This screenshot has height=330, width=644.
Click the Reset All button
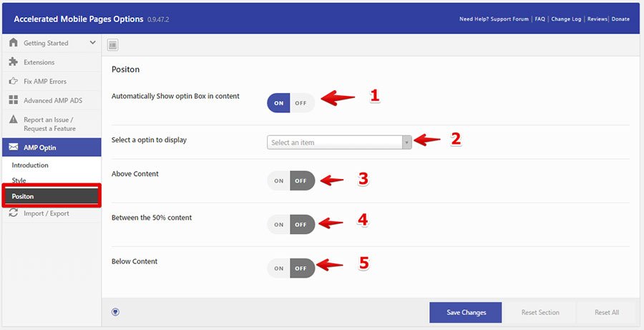click(607, 312)
